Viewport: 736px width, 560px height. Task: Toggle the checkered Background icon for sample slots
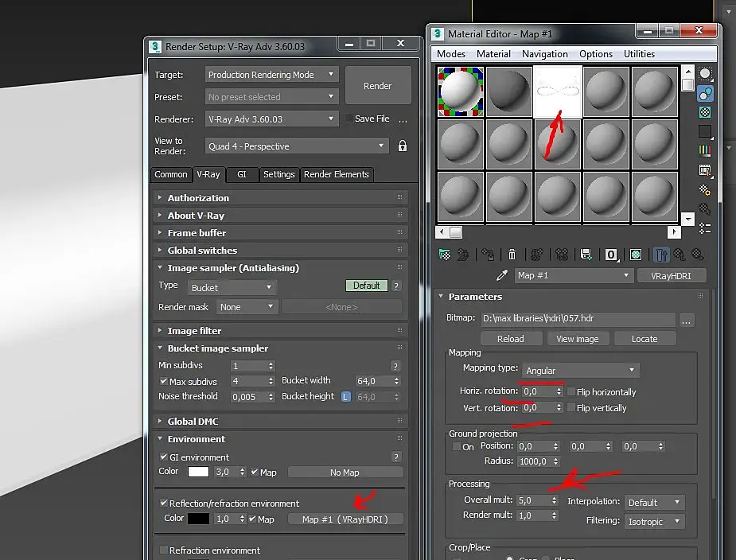tap(705, 112)
